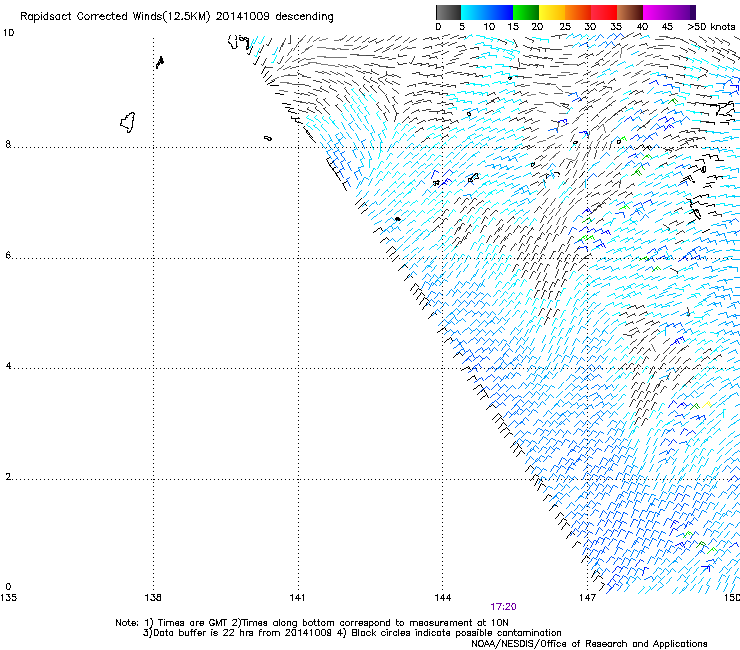Click the purple 17:20 pass time label
The width and height of the screenshot is (740, 650).
[503, 607]
